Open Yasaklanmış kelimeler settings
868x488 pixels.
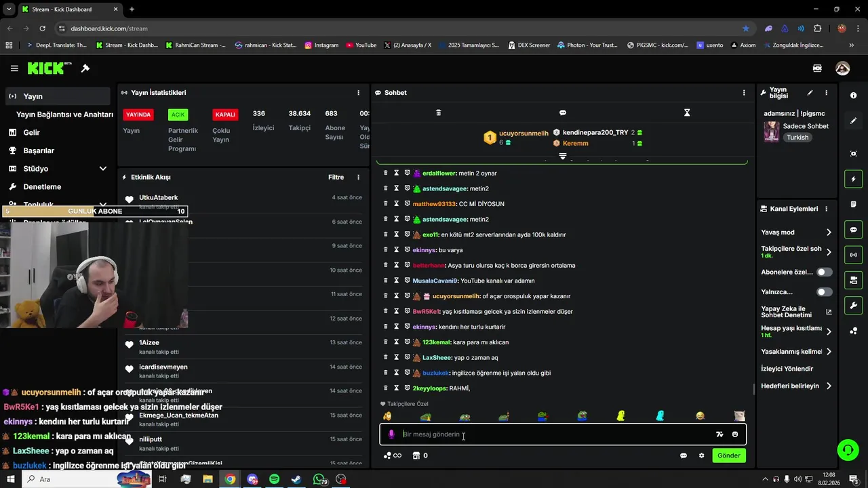(796, 352)
